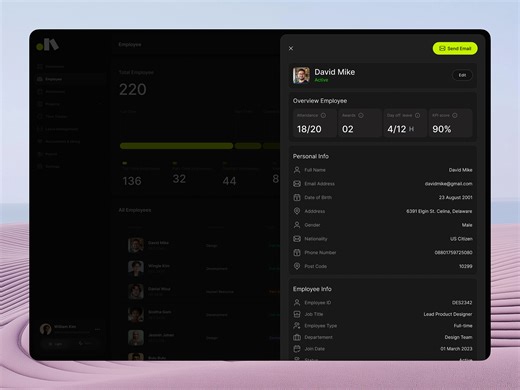Screen dimensions: 520x390
Task: Click the address 6391 Elgin St. Celina, Delaware
Action: click(439, 211)
